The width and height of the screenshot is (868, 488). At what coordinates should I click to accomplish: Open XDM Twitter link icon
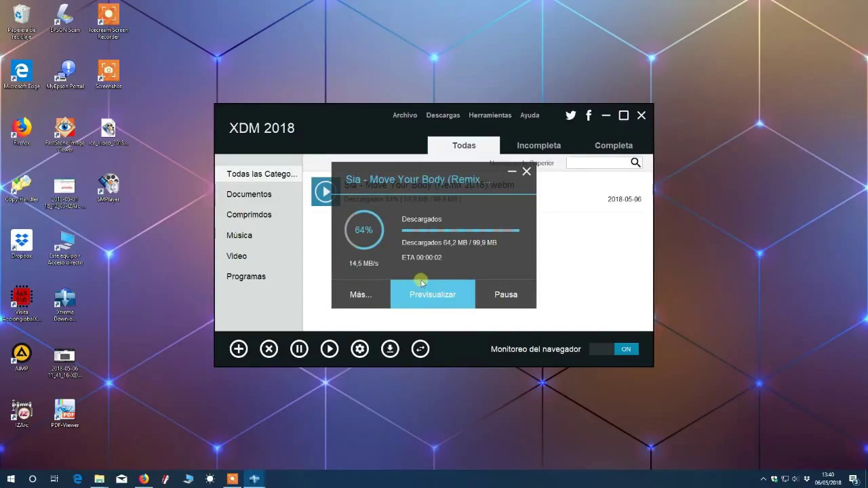(x=571, y=115)
